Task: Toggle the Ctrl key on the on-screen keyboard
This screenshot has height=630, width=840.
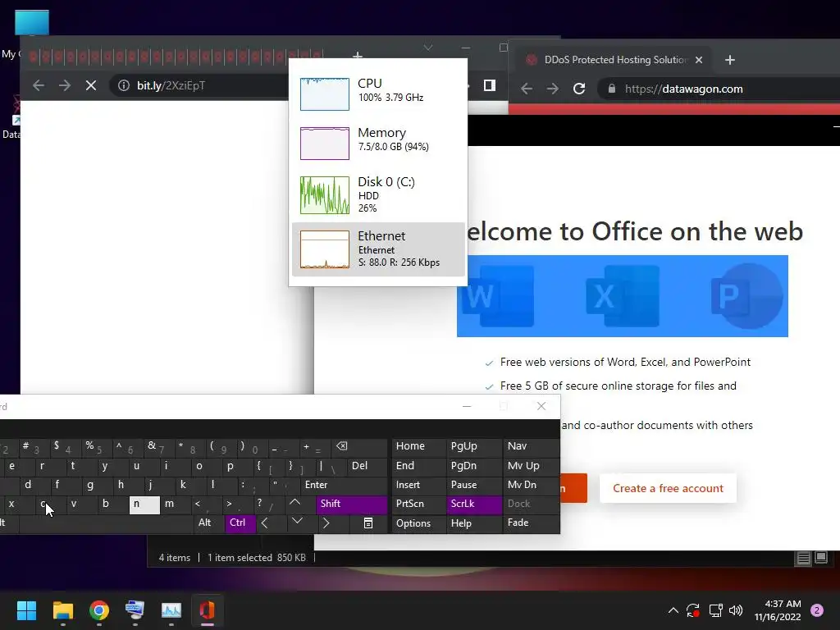Action: pyautogui.click(x=240, y=523)
